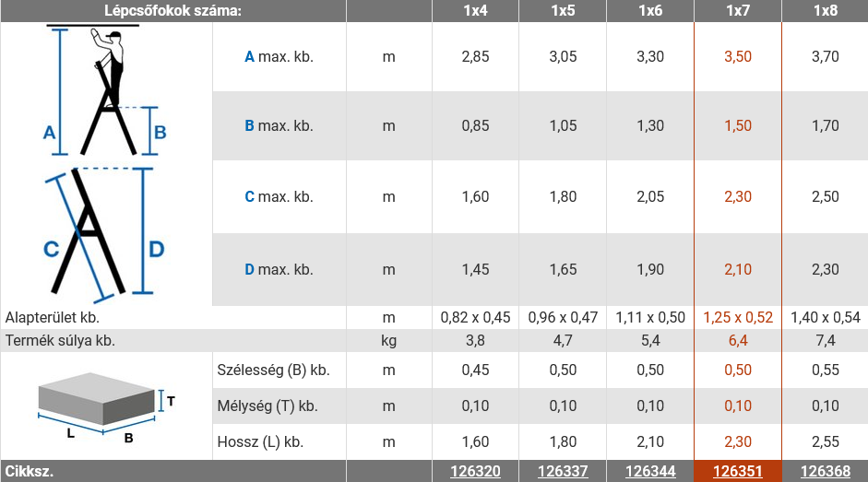Click the 1x7 weight value 6,4

point(737,340)
